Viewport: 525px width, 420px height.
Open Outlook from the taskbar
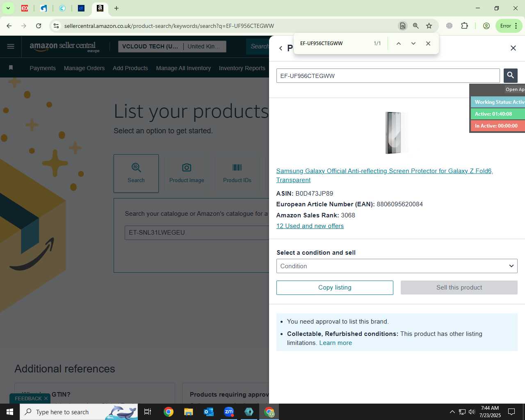coord(209,412)
